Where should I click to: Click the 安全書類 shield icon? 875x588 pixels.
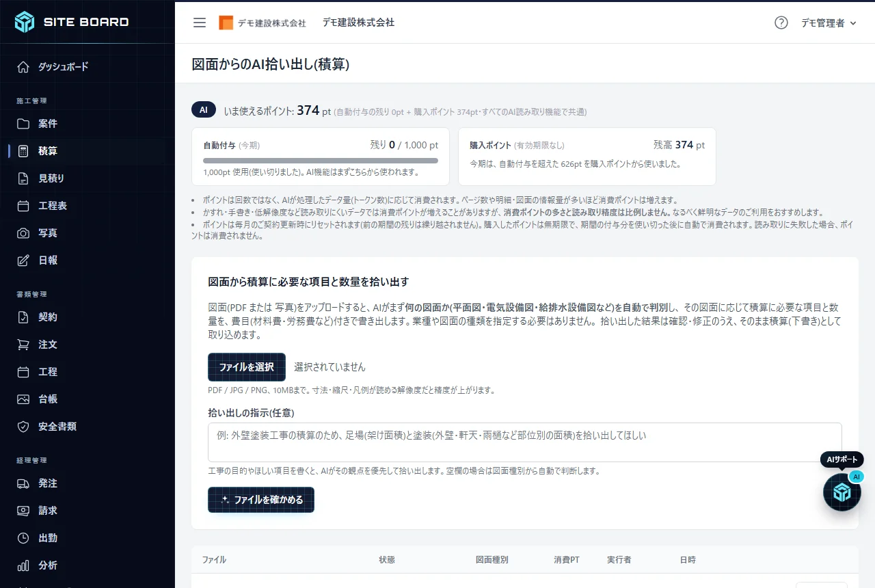pos(23,427)
